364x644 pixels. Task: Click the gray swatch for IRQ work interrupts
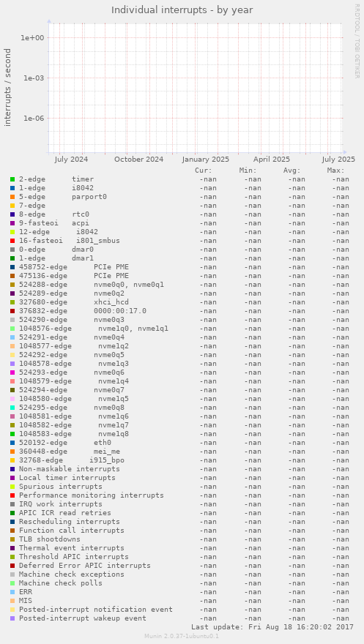point(12,504)
